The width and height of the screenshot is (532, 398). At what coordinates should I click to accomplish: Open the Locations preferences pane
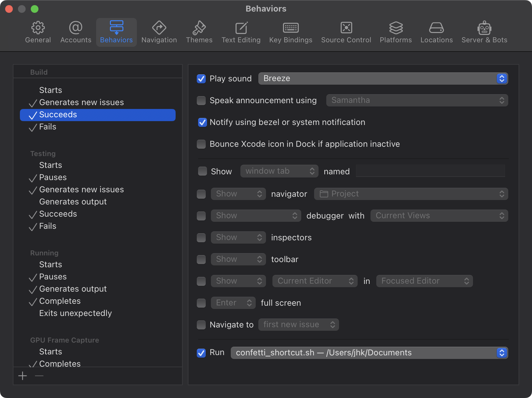coord(436,31)
